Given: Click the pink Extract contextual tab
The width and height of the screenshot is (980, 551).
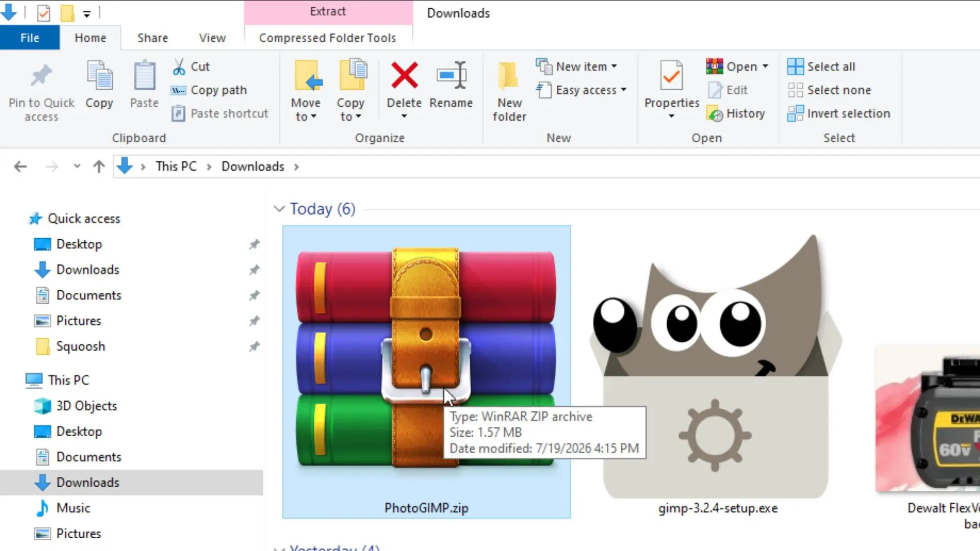Looking at the screenshot, I should [328, 12].
